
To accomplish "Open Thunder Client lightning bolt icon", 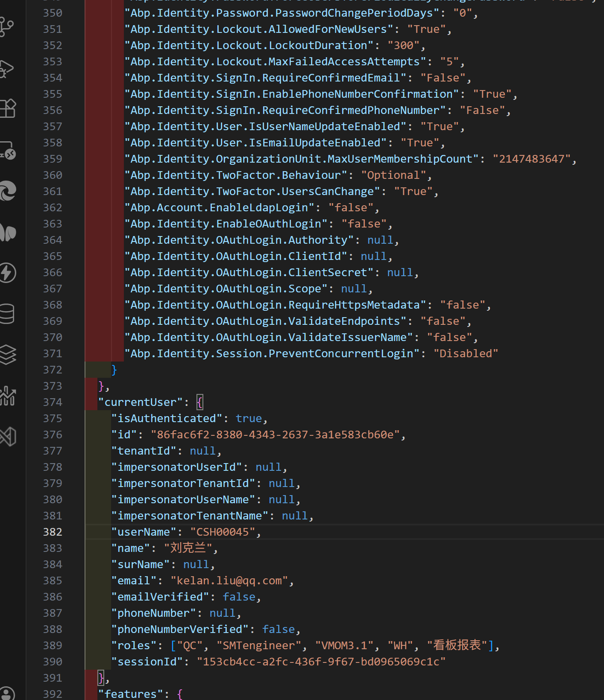I will click(x=7, y=273).
